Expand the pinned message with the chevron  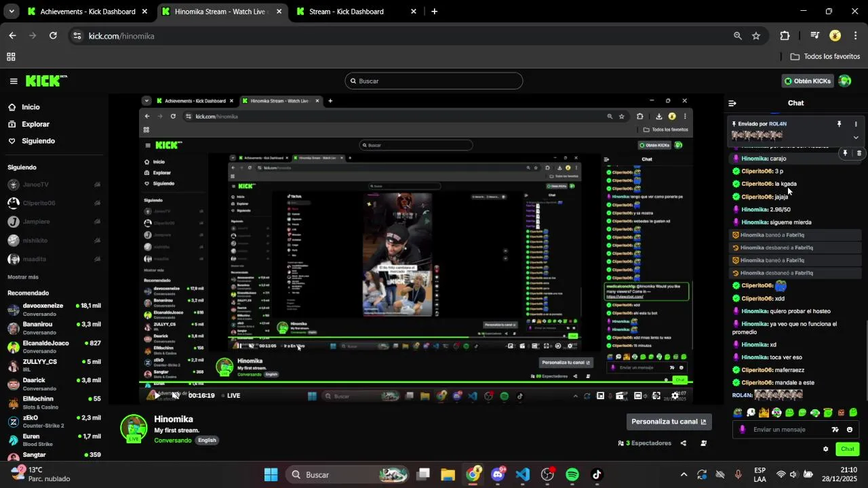[856, 137]
